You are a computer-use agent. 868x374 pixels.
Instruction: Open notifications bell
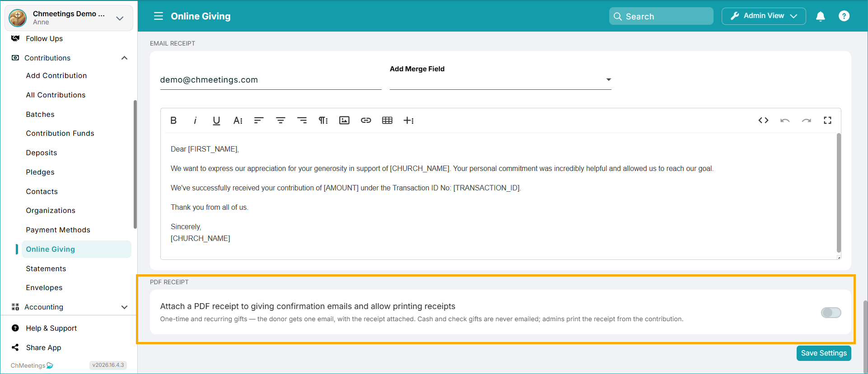tap(821, 16)
